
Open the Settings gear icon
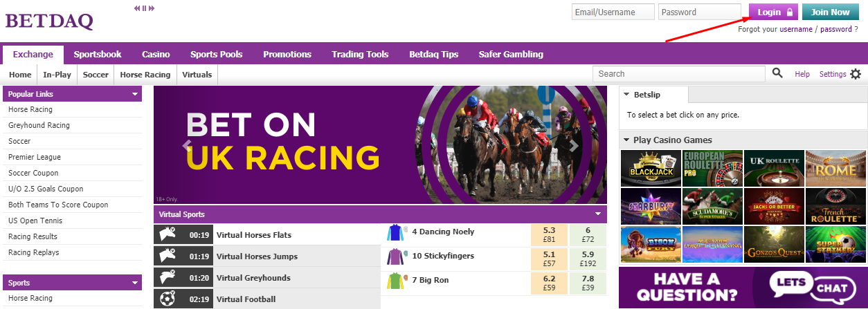[x=856, y=74]
